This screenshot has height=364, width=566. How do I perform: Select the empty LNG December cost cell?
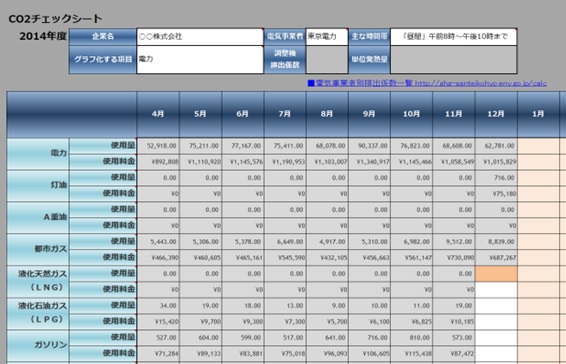[x=496, y=290]
